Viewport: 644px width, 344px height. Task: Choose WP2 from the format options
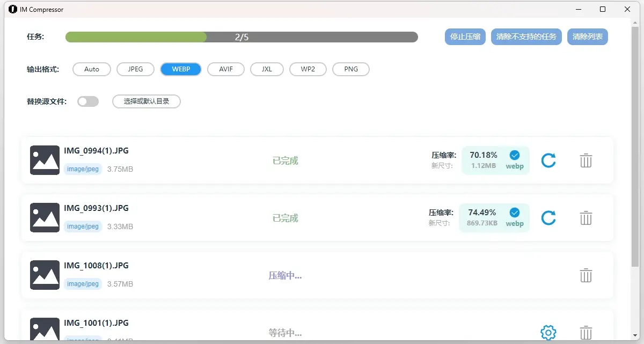click(x=308, y=69)
